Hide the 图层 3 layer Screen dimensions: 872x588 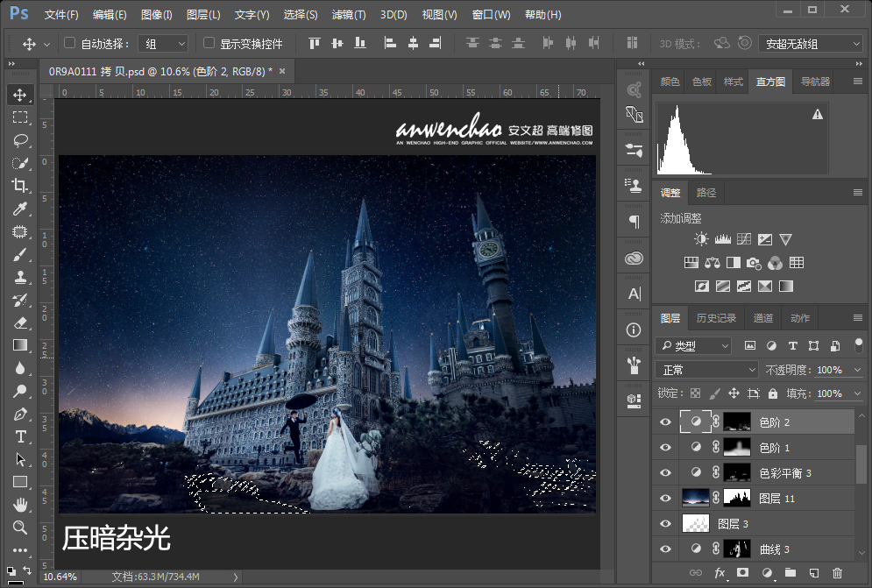pos(665,524)
